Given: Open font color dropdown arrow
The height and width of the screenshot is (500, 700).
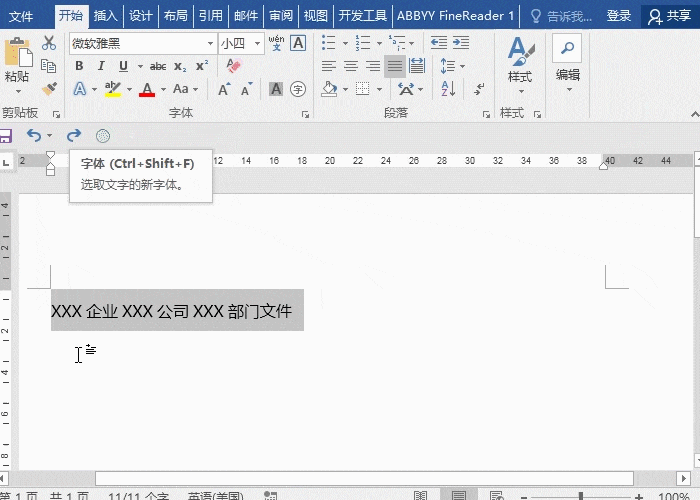Looking at the screenshot, I should (x=163, y=89).
